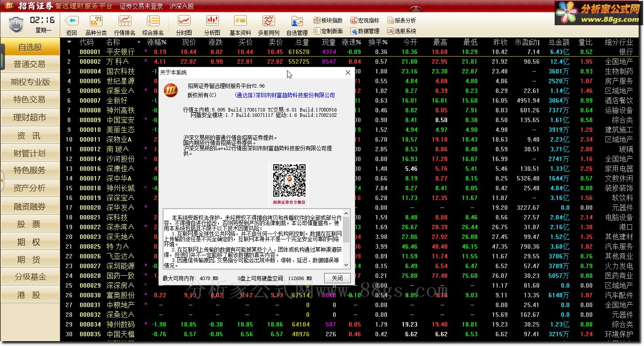Click the disclaimer text scrollbar down arrow

point(345,265)
